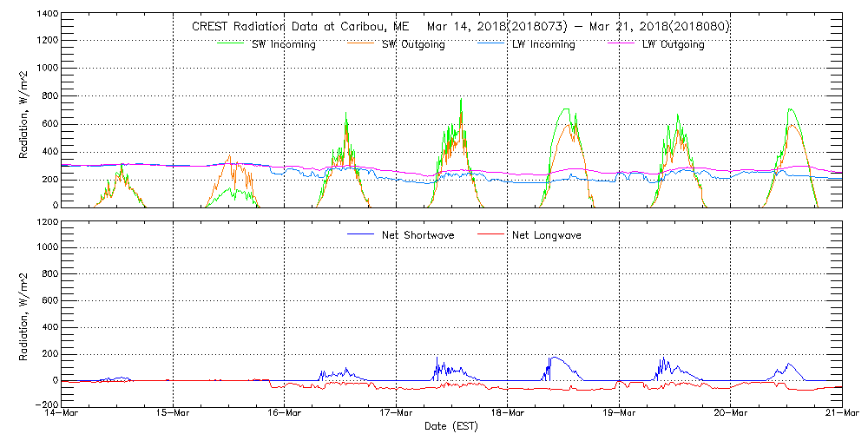The height and width of the screenshot is (434, 868).
Task: Select the 1400 y-axis tick value
Action: click(x=46, y=16)
